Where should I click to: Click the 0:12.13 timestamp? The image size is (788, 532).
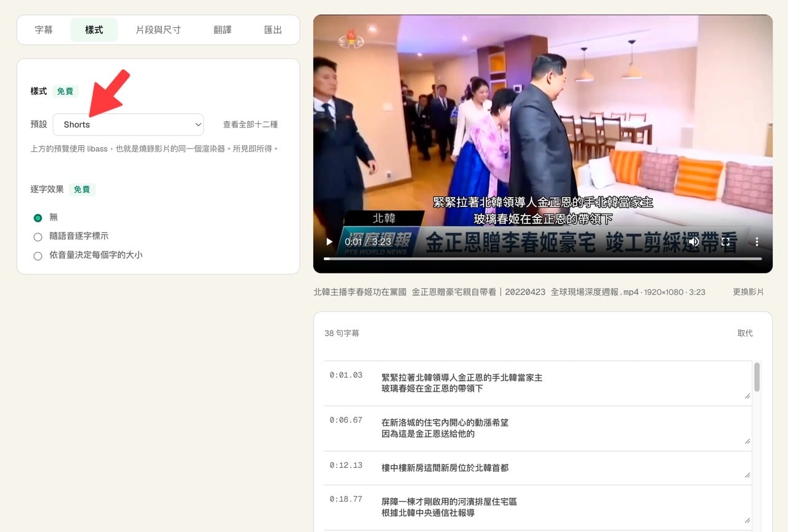coord(346,465)
